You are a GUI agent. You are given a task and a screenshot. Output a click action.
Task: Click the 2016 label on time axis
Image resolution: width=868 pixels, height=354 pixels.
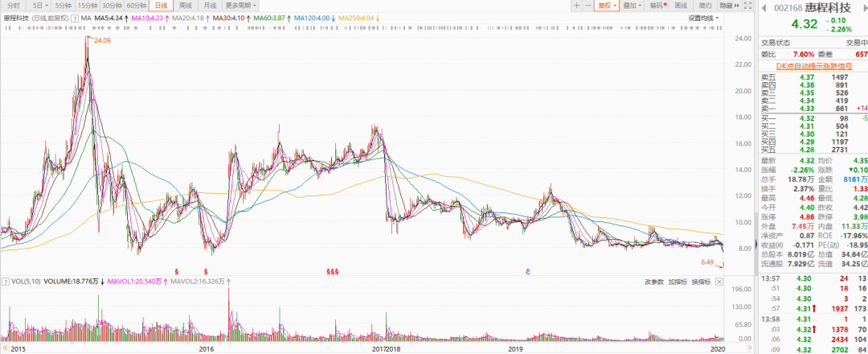[x=206, y=349]
